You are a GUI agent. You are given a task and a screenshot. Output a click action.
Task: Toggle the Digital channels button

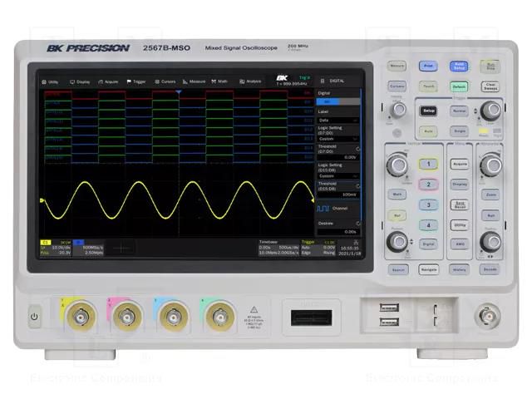pos(428,244)
